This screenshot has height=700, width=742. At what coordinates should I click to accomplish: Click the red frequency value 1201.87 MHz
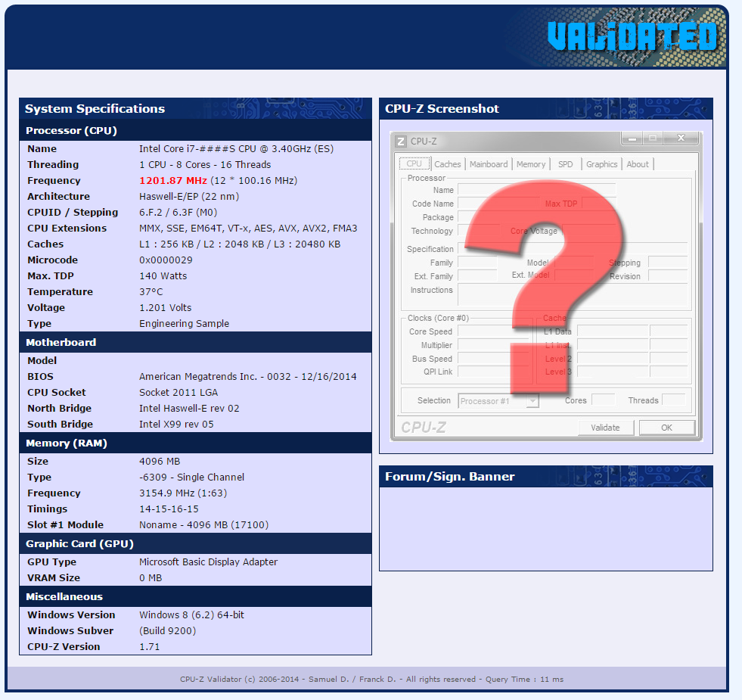(172, 180)
